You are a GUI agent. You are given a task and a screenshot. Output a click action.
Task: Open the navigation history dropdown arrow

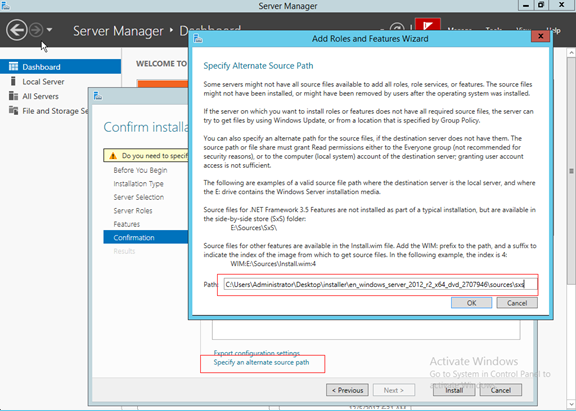point(49,29)
